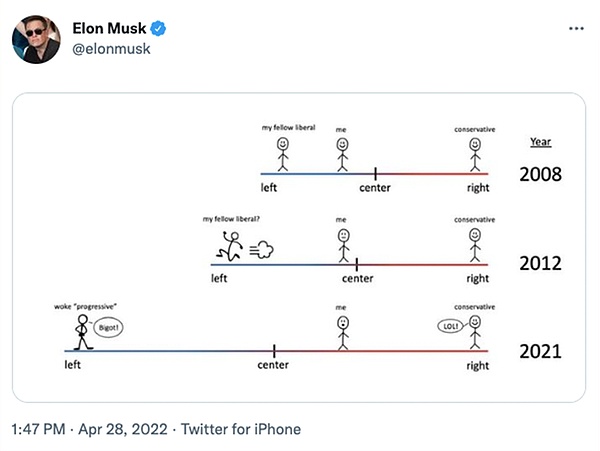Click the underlined "Year" heading

pos(539,142)
